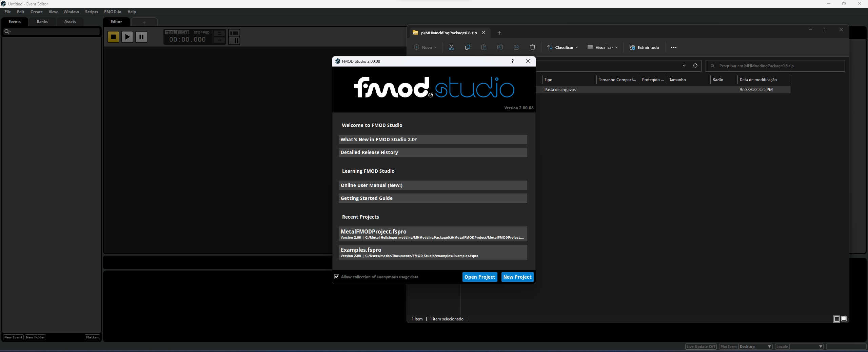This screenshot has height=352, width=868.
Task: Add a new editor tab with plus
Action: pos(144,22)
